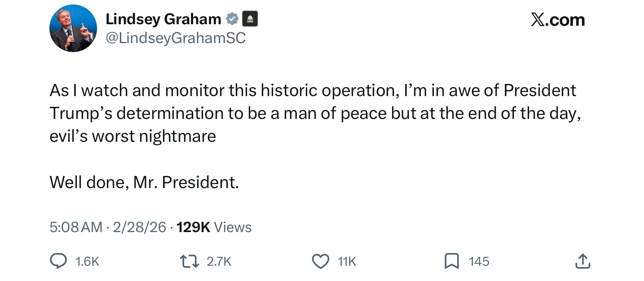Like the post with the heart icon
The width and height of the screenshot is (644, 281).
(320, 261)
